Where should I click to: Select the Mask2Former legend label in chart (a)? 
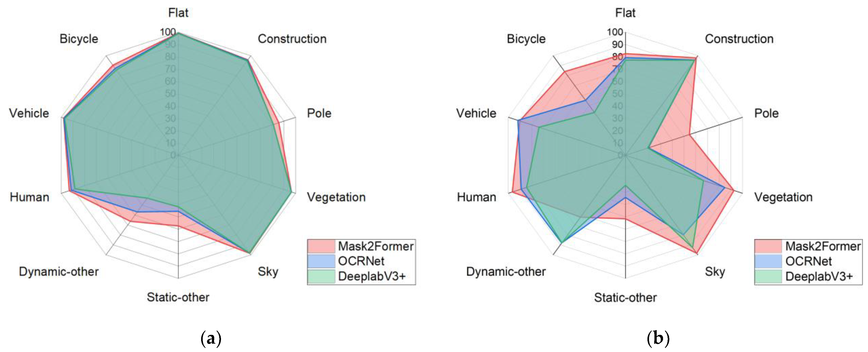(375, 246)
